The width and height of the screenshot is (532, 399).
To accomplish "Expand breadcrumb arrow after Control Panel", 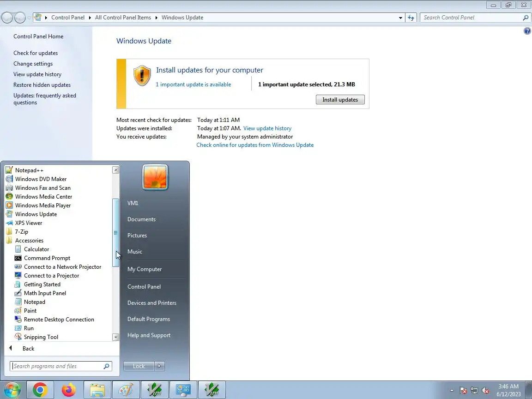I will 90,18.
